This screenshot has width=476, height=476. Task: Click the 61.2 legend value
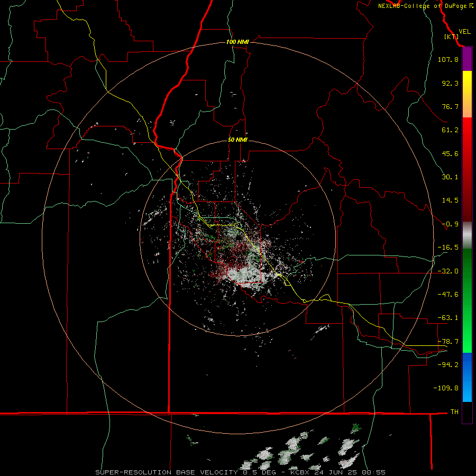450,130
